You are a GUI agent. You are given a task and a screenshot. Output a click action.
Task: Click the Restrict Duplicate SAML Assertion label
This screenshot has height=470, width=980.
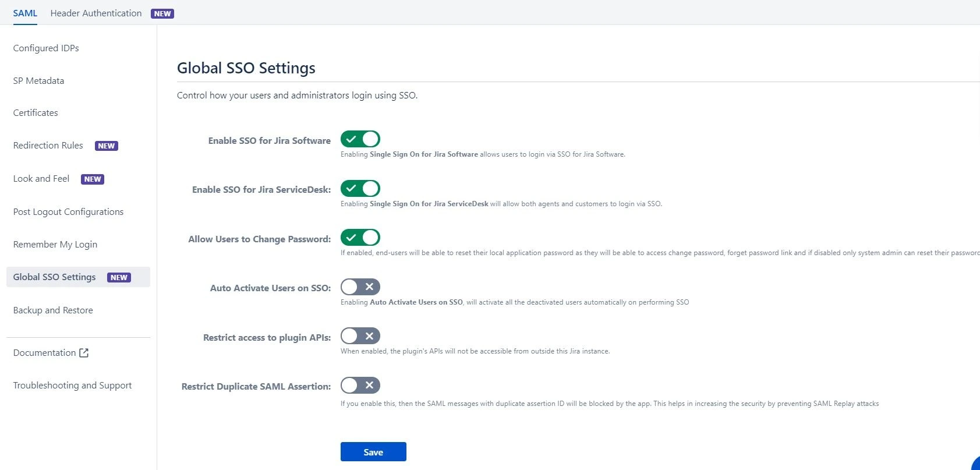coord(256,387)
